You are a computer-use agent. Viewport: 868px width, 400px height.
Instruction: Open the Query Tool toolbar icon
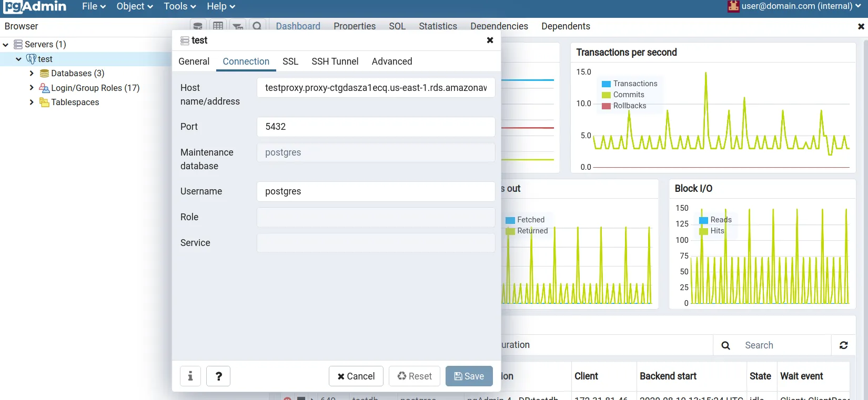coord(198,26)
